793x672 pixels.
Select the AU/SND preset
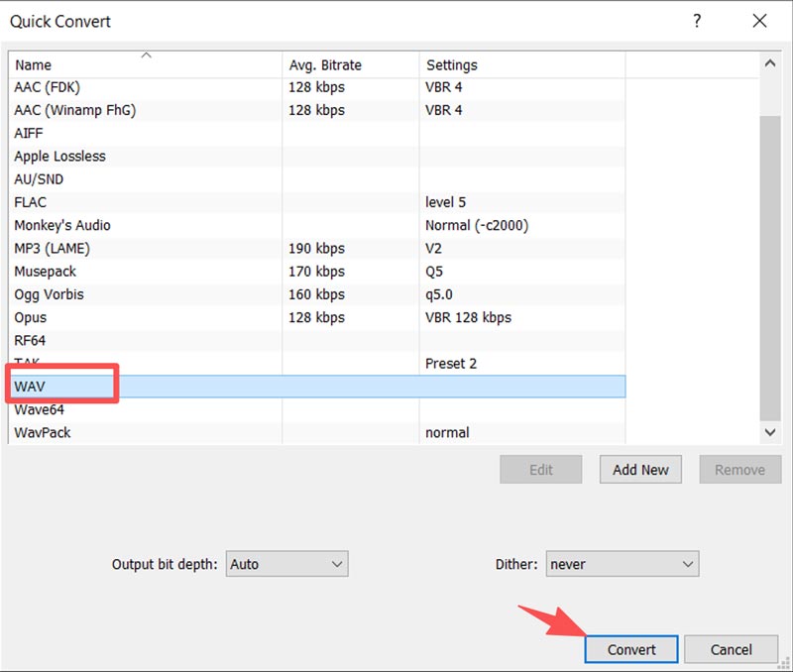[316, 179]
